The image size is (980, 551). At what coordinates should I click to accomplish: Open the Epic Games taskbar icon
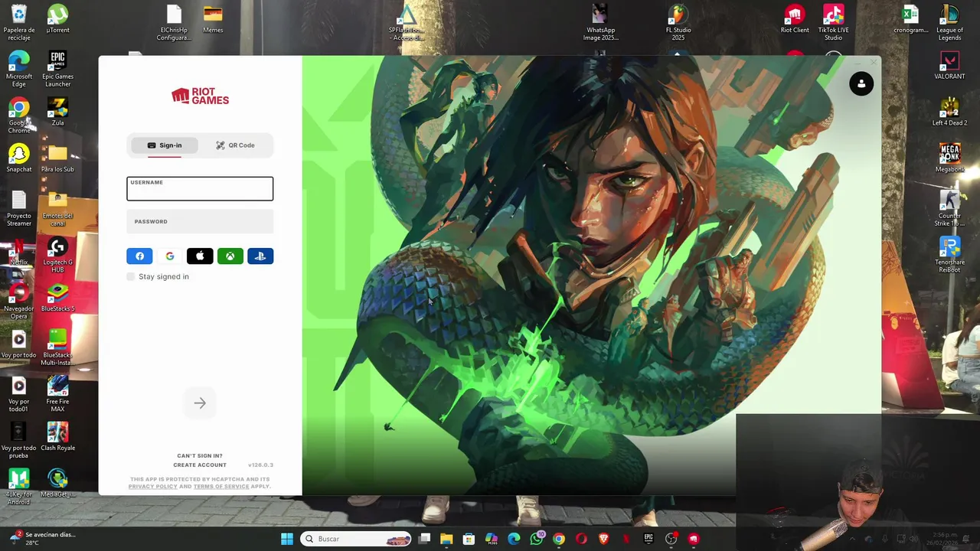click(648, 539)
